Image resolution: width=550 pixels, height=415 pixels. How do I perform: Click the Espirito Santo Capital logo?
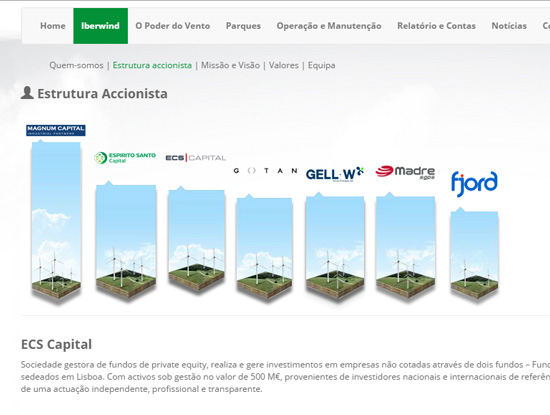(x=125, y=158)
